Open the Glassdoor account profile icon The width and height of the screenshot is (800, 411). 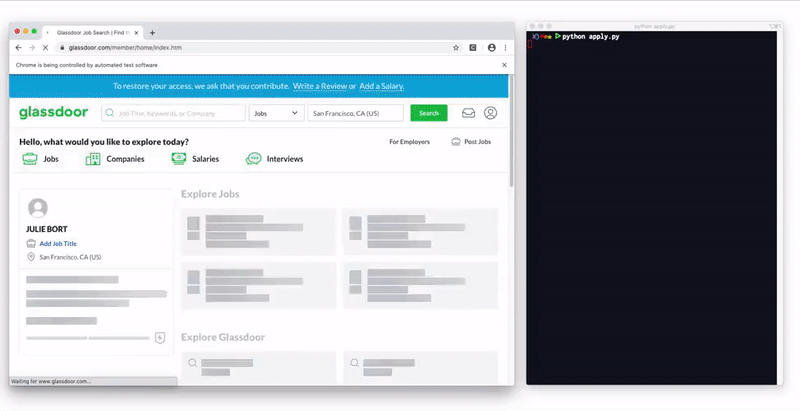[490, 113]
